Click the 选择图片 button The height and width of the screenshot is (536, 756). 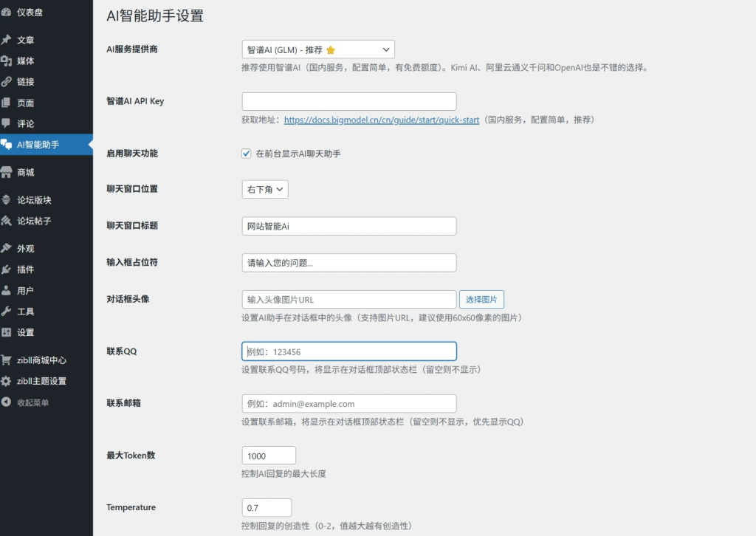tap(481, 299)
